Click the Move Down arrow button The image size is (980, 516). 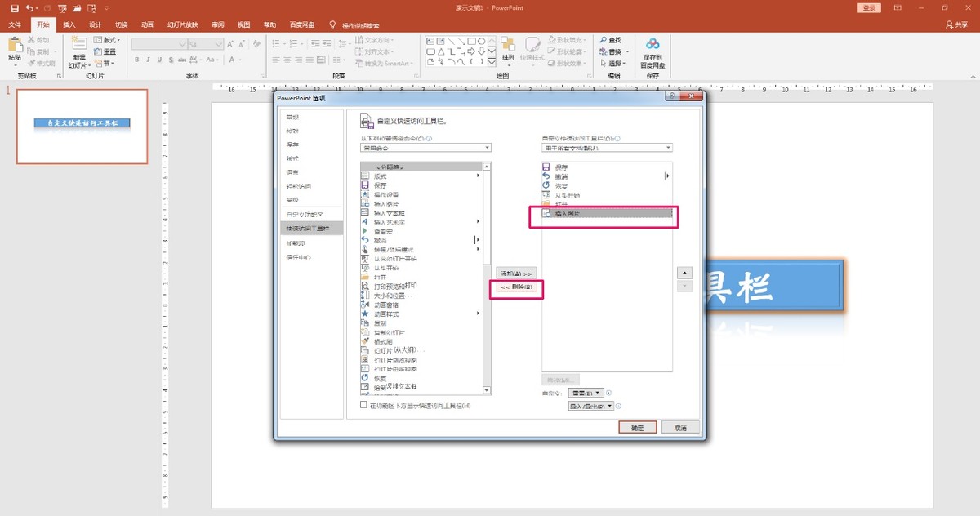(x=685, y=287)
